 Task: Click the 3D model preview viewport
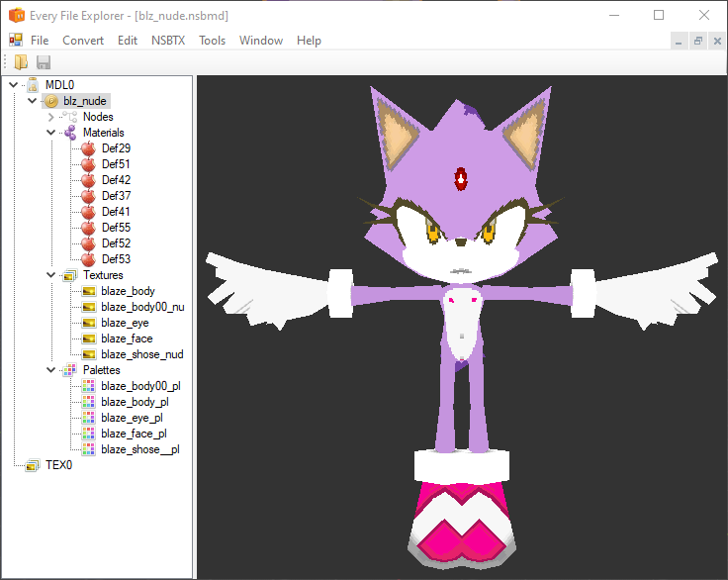coord(462,328)
